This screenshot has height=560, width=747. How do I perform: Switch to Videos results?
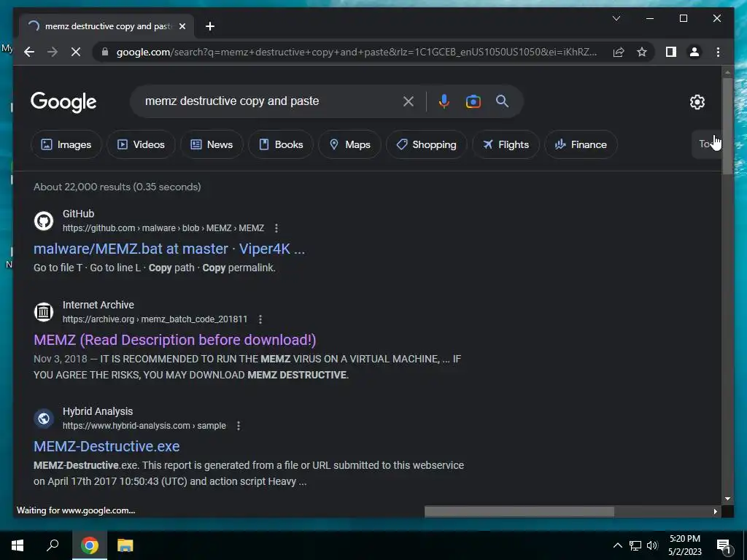(141, 144)
